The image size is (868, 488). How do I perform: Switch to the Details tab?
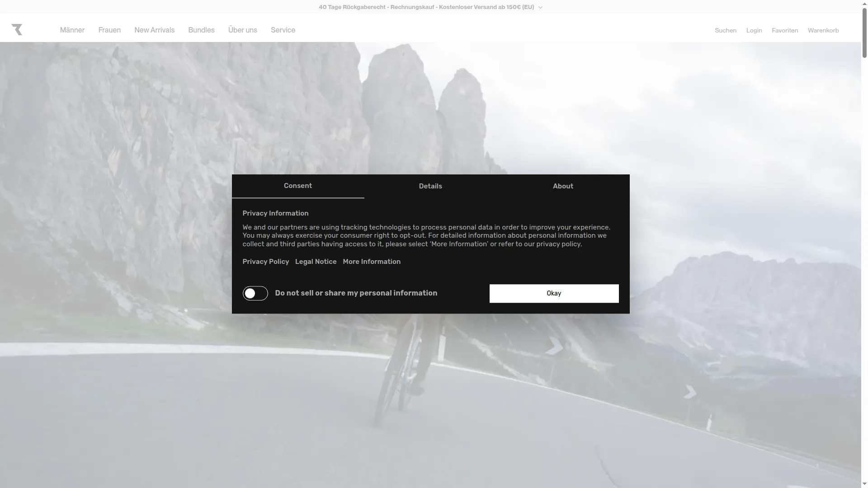coord(430,186)
